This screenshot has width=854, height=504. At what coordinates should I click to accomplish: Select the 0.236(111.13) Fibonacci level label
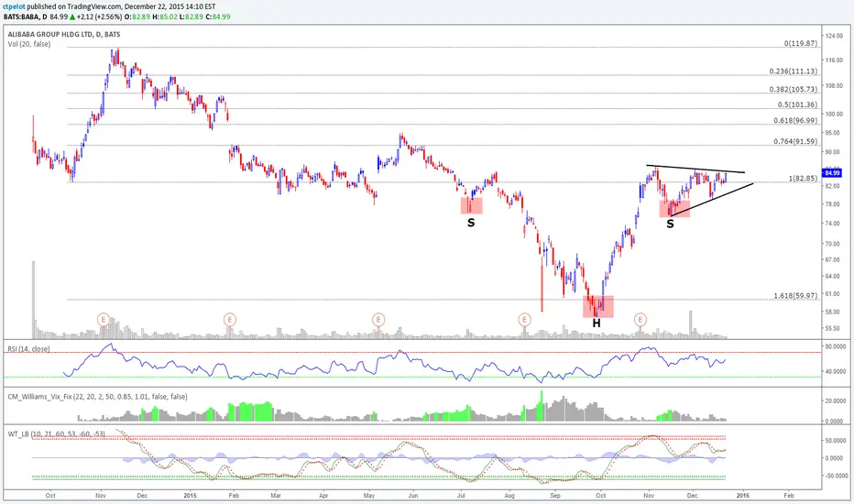pos(793,71)
